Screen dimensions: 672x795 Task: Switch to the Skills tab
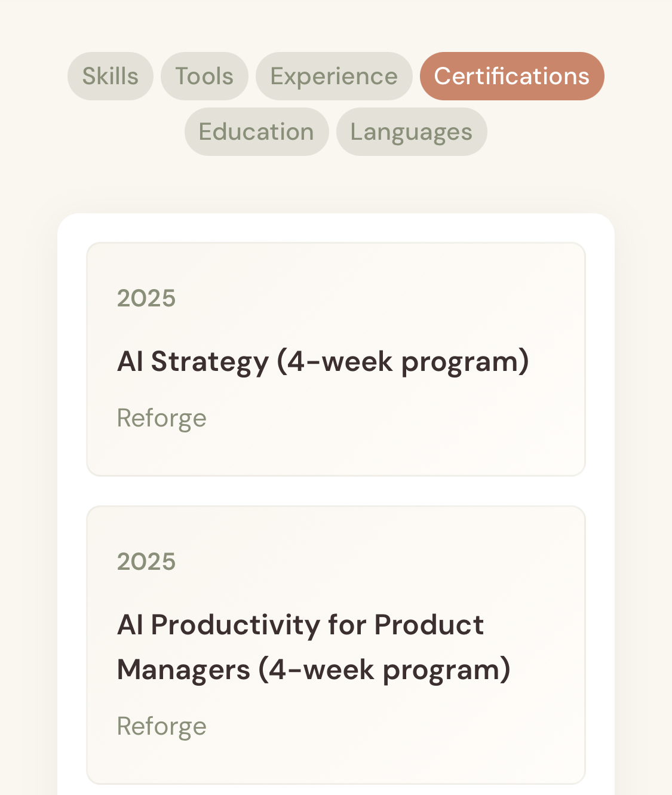click(111, 76)
